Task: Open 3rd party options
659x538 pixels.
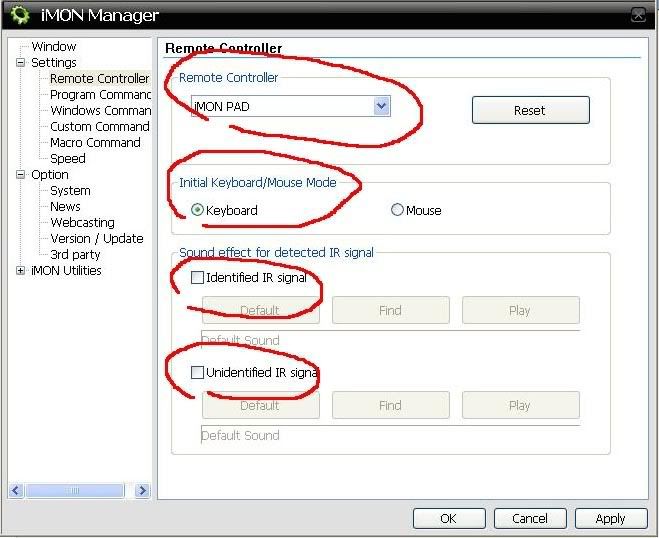Action: (x=75, y=254)
